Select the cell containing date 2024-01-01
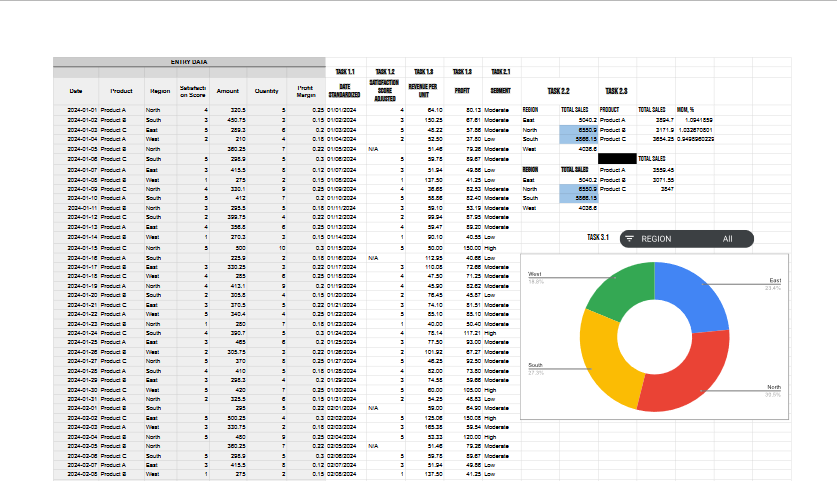 tap(76, 110)
